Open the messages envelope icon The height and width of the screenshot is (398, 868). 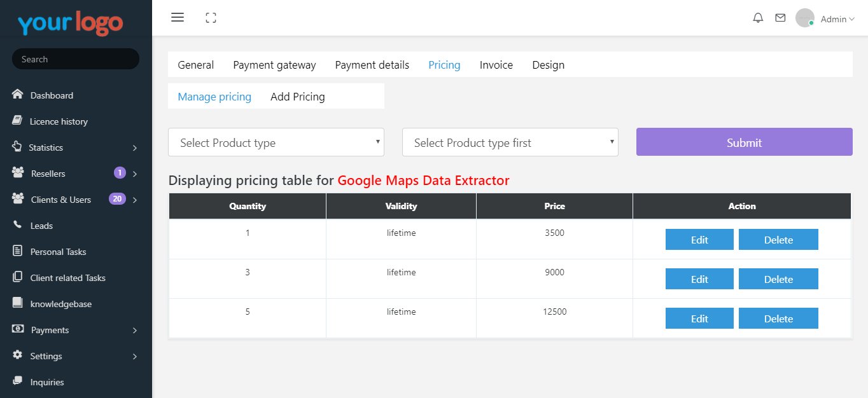tap(780, 18)
